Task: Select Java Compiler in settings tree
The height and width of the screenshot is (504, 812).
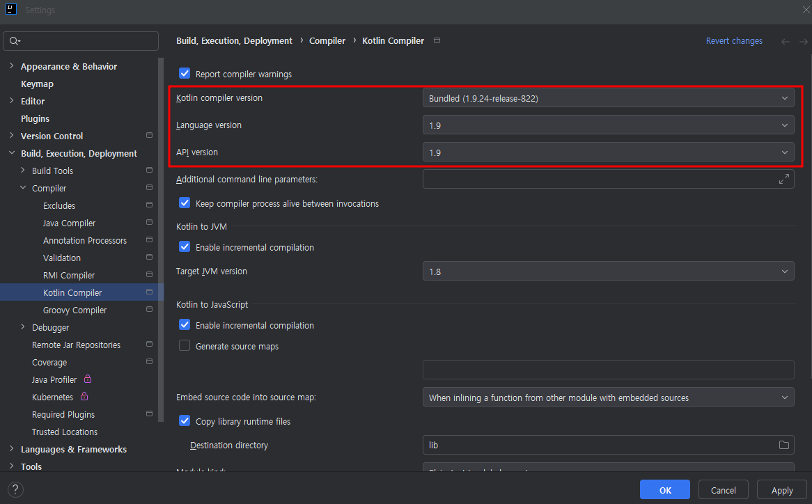Action: [x=70, y=223]
